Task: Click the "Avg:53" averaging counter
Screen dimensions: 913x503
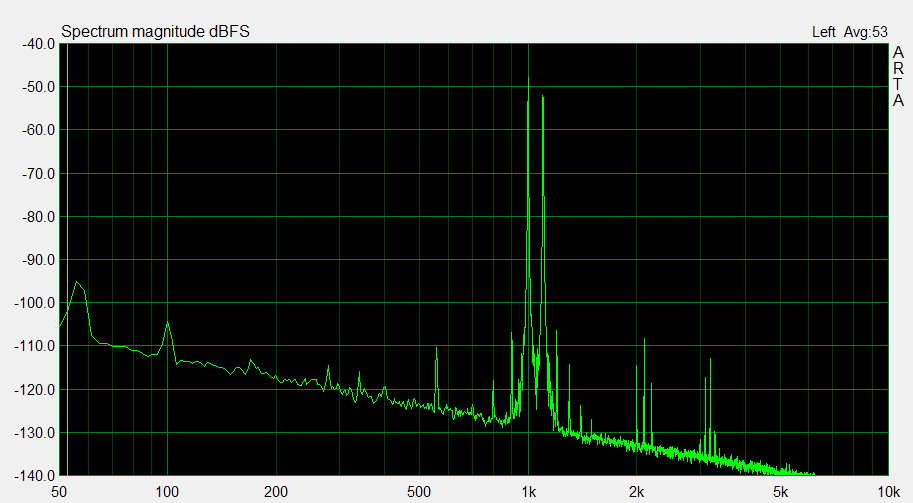Action: pyautogui.click(x=866, y=32)
